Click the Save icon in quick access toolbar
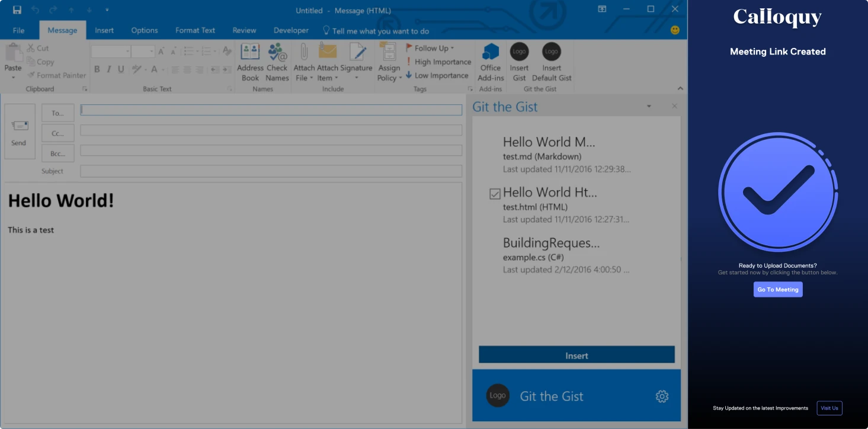 [17, 10]
